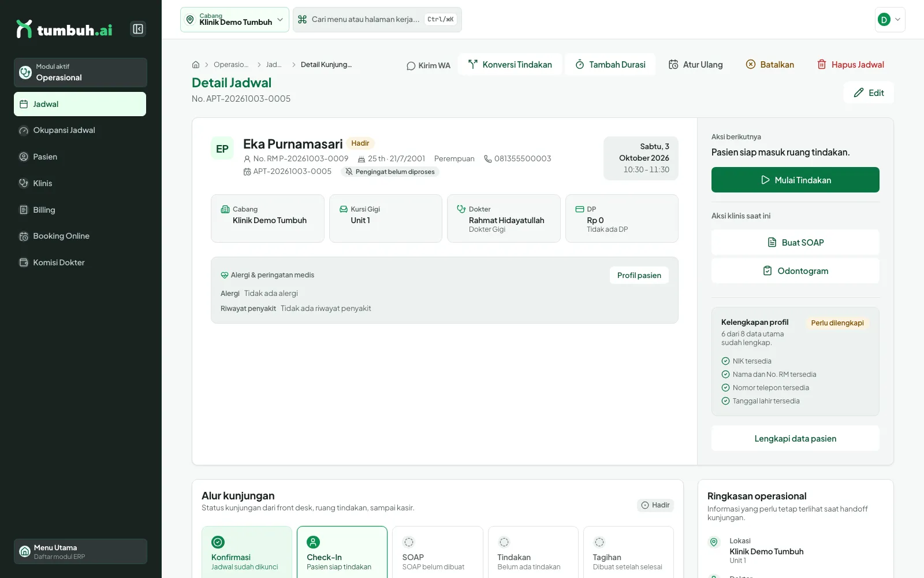Open the Odontogram

click(795, 271)
